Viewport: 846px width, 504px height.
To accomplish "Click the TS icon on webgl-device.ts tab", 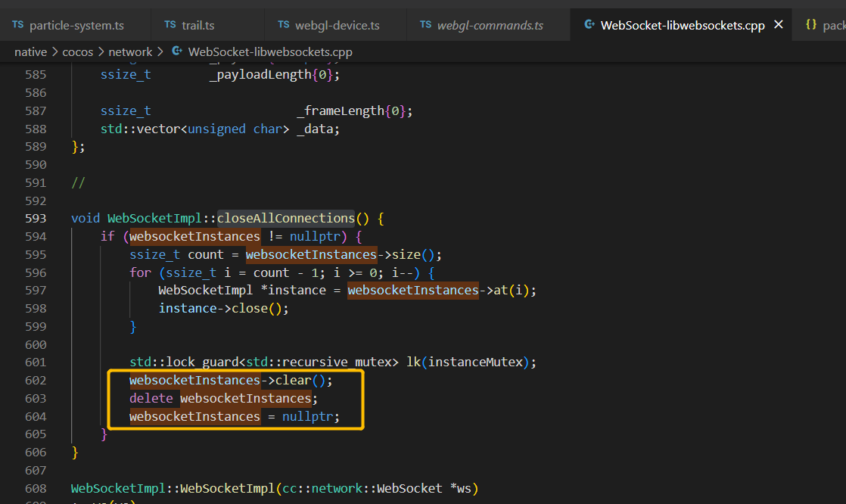I will coord(283,25).
